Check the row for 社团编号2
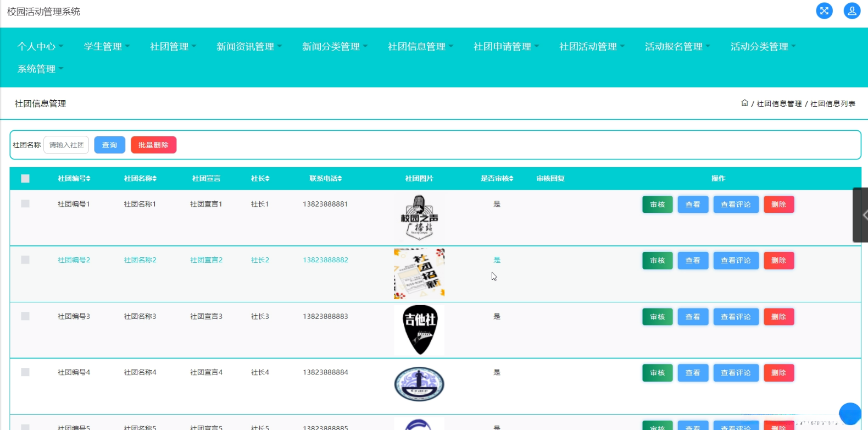The width and height of the screenshot is (868, 430). pos(25,260)
